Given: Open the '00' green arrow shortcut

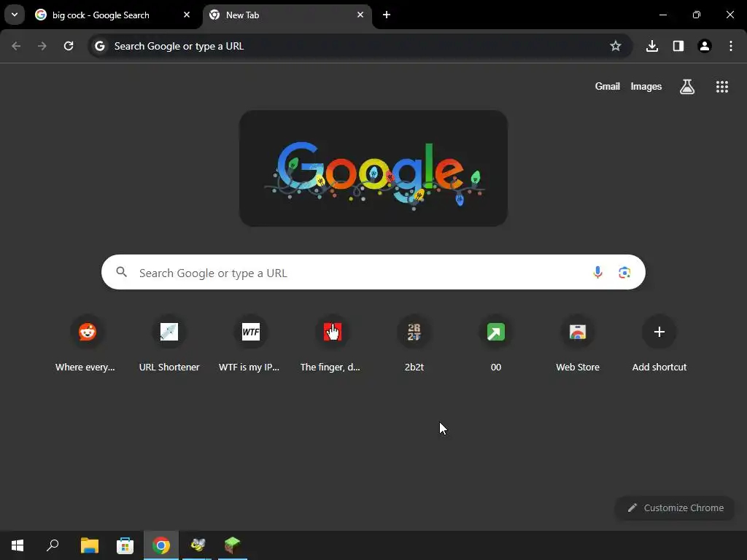Looking at the screenshot, I should [x=496, y=344].
